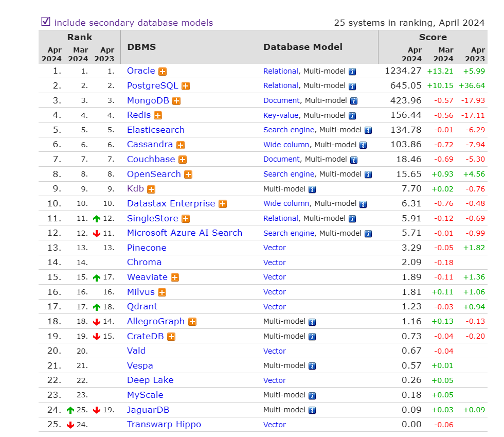Click the orange plus icon next to Kdb

[151, 189]
